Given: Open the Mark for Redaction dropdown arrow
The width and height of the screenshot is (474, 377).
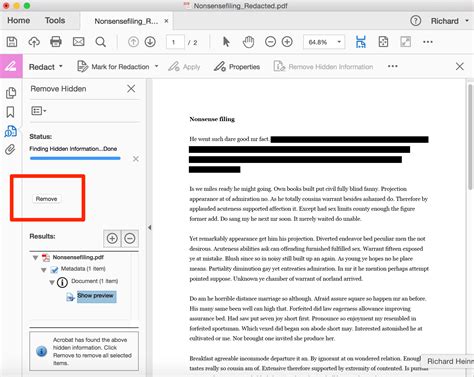Looking at the screenshot, I should click(156, 66).
